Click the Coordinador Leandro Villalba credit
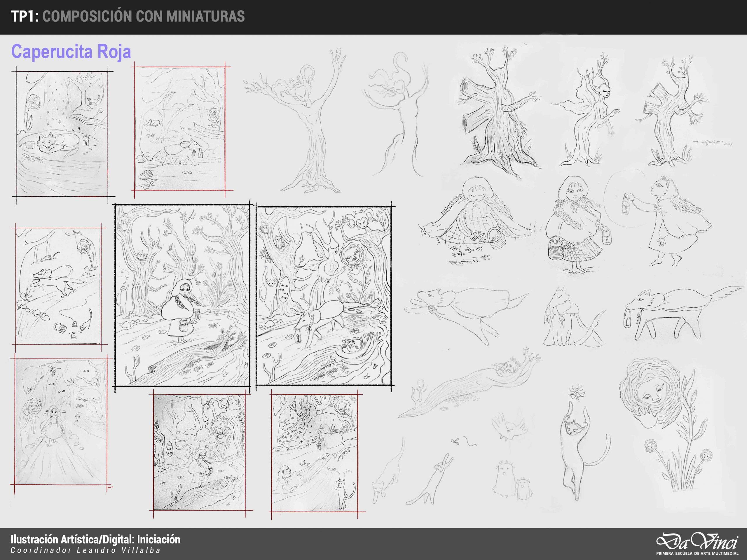The image size is (747, 560). (x=85, y=550)
